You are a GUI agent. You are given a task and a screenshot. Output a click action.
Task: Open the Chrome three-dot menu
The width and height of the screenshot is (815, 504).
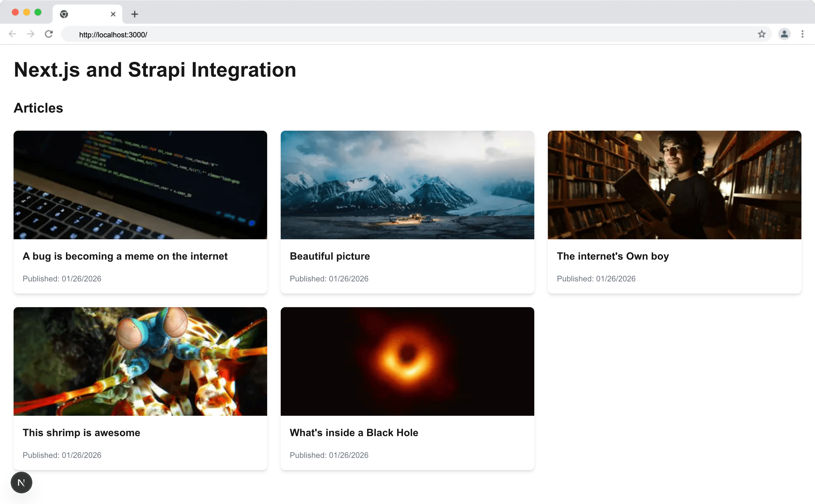(802, 34)
